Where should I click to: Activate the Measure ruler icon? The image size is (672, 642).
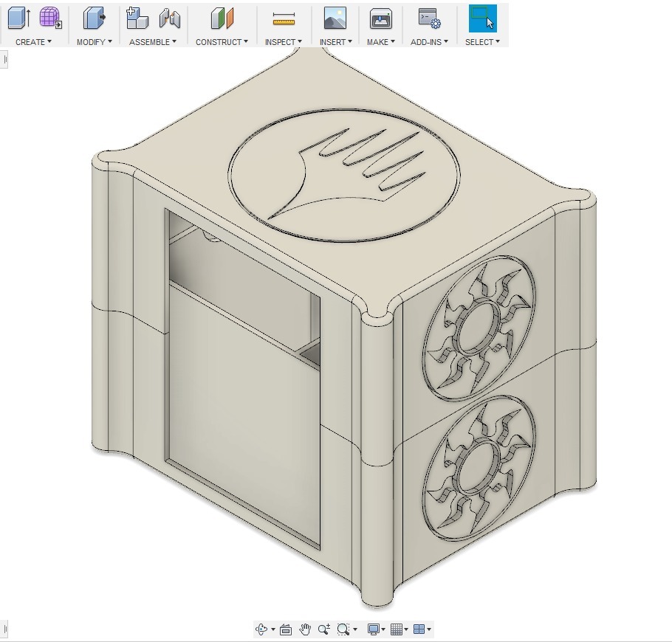click(284, 18)
